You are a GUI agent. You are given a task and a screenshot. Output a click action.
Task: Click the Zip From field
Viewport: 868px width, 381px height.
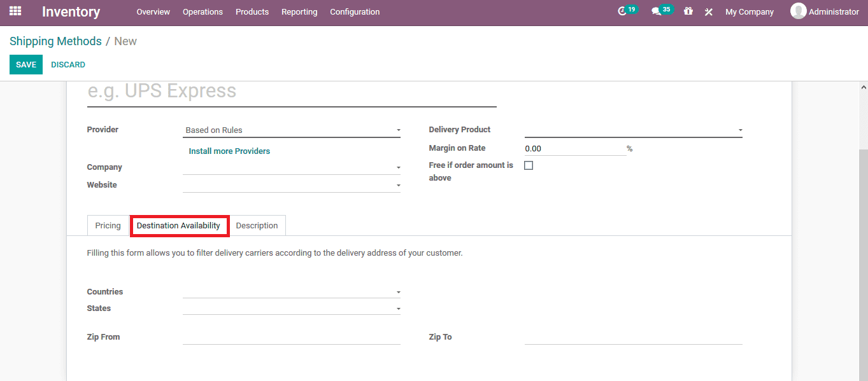[292, 337]
